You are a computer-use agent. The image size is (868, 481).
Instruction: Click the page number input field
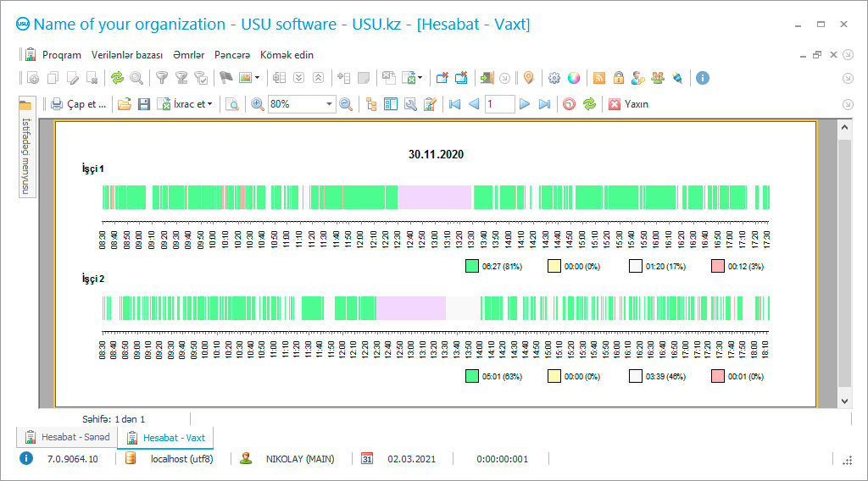click(x=499, y=104)
